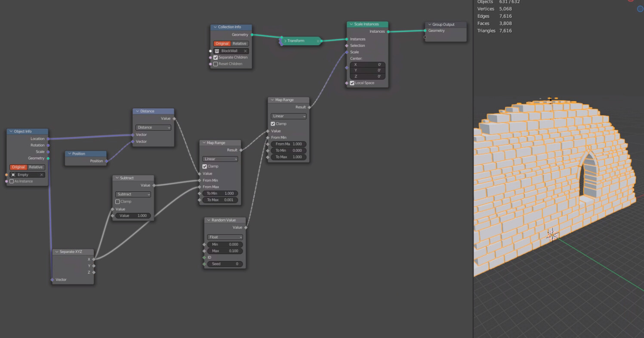Open Linear dropdown on Map Range with To Max 0.001
The image size is (644, 338).
(x=220, y=159)
